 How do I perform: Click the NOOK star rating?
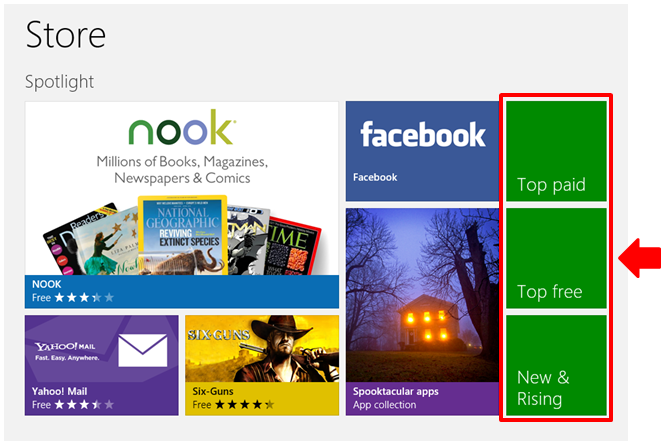pos(85,297)
